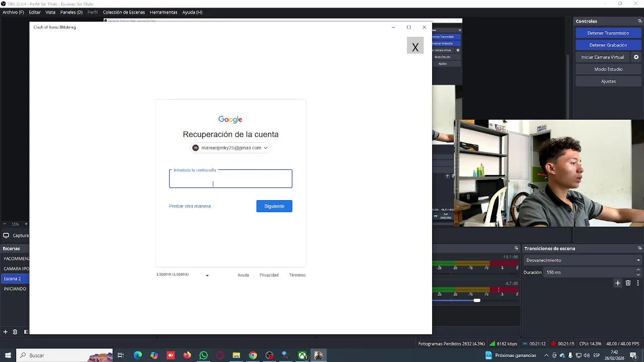Open Vista menu
The height and width of the screenshot is (362, 644).
point(50,12)
